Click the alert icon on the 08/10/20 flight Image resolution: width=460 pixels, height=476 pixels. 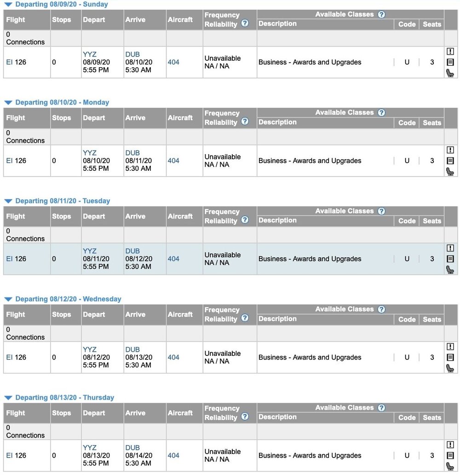(450, 150)
